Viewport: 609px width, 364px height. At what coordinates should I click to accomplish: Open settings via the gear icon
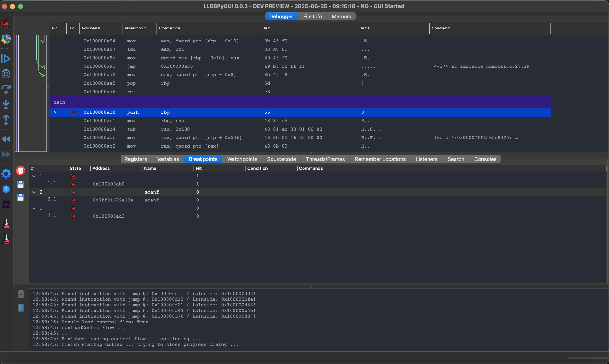tap(6, 174)
